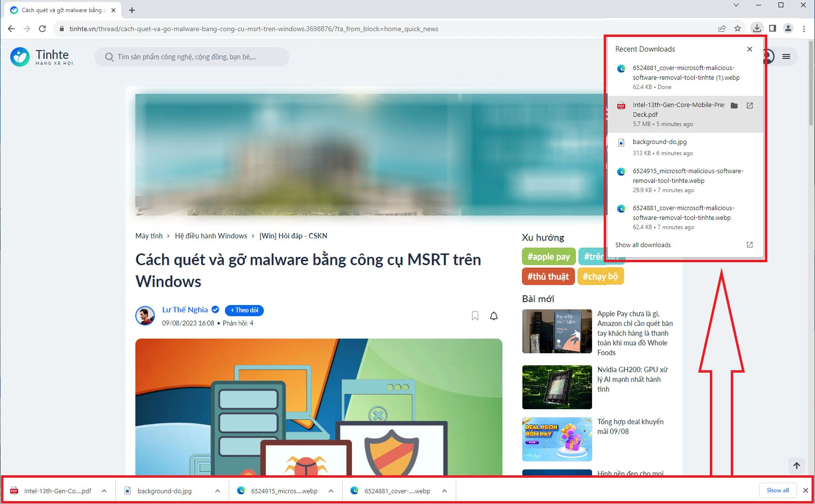Open the tab search dropdown arrow

[736, 5]
